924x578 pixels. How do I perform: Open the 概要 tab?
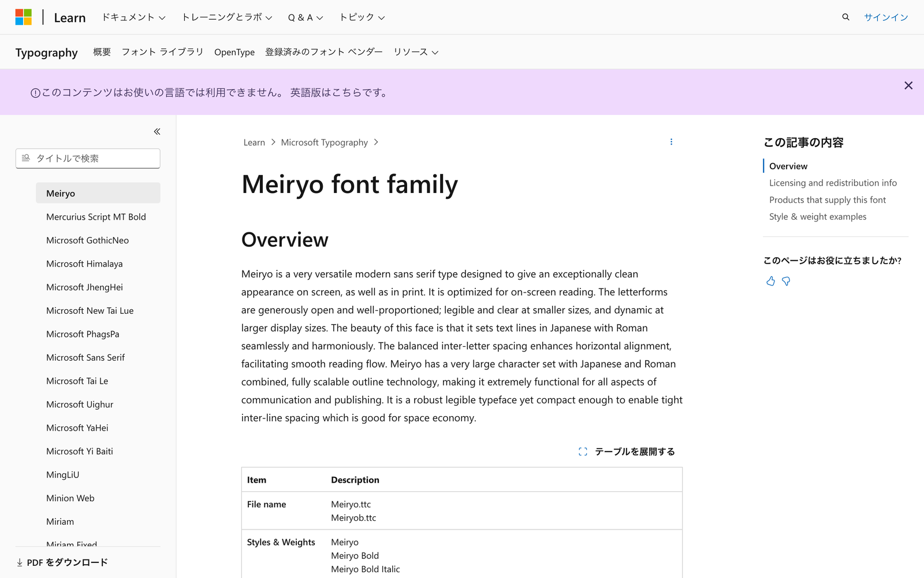pyautogui.click(x=102, y=52)
